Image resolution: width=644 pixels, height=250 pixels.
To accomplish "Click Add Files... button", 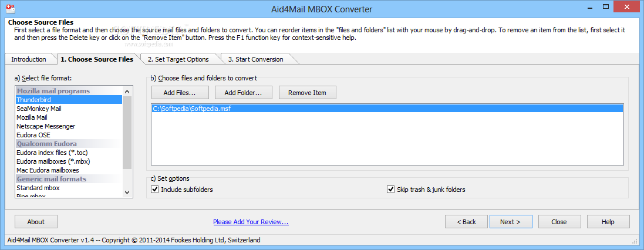I will (180, 93).
